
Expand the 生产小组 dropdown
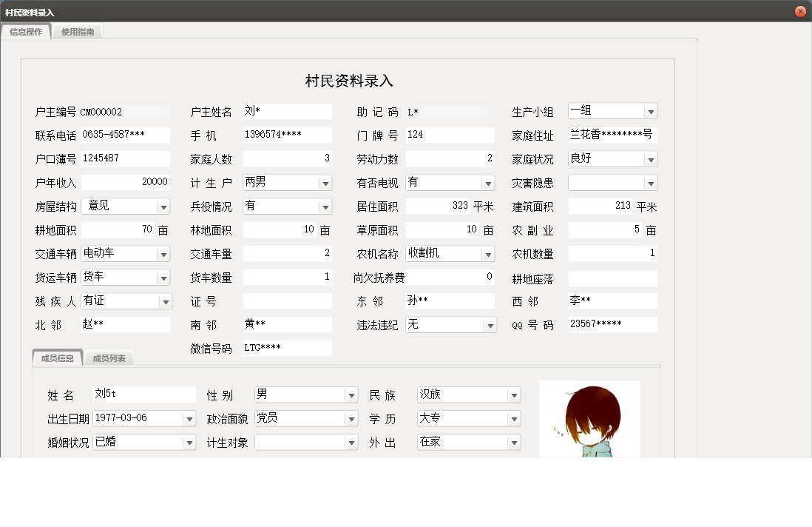point(651,112)
